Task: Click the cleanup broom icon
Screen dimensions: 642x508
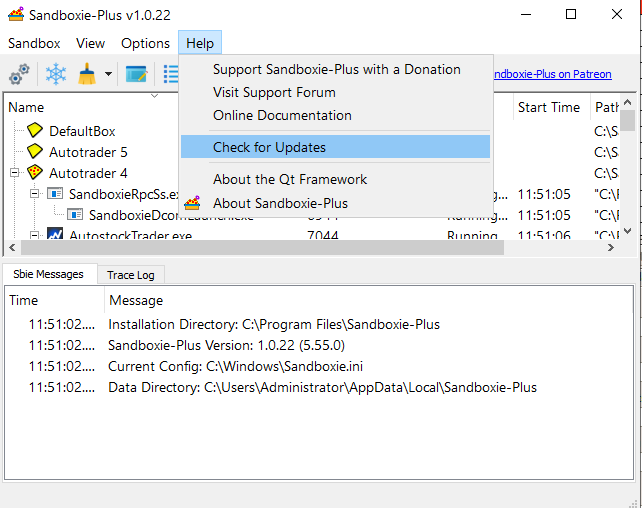Action: pos(87,75)
